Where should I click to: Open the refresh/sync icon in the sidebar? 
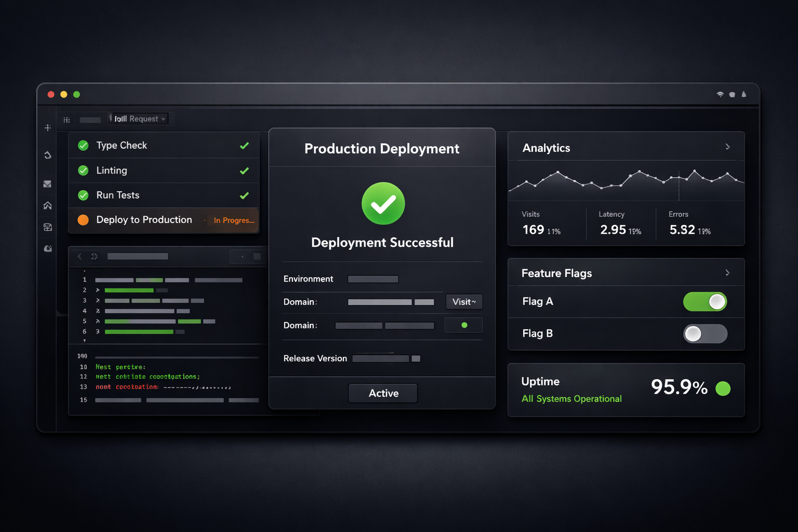[x=48, y=155]
